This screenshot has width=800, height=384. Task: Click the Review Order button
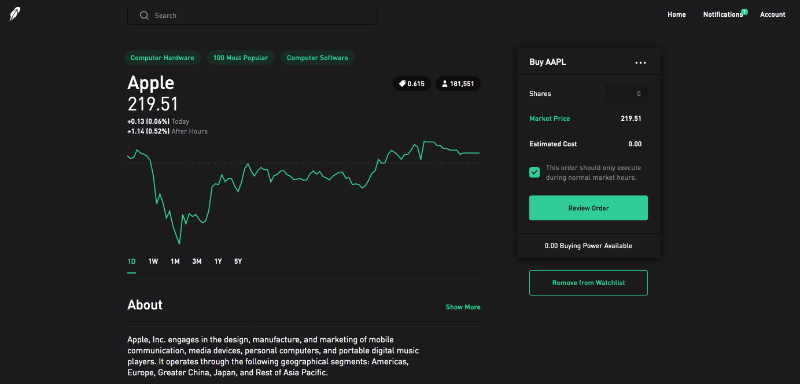[x=588, y=208]
